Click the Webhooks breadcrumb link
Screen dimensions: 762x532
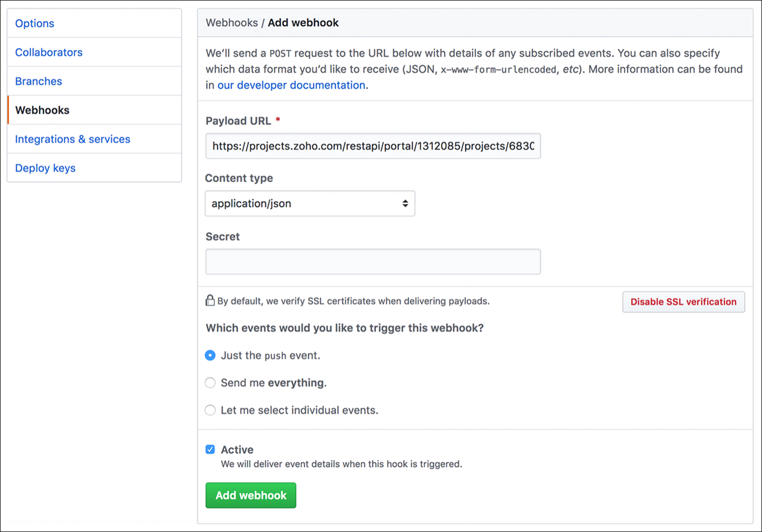(x=231, y=23)
